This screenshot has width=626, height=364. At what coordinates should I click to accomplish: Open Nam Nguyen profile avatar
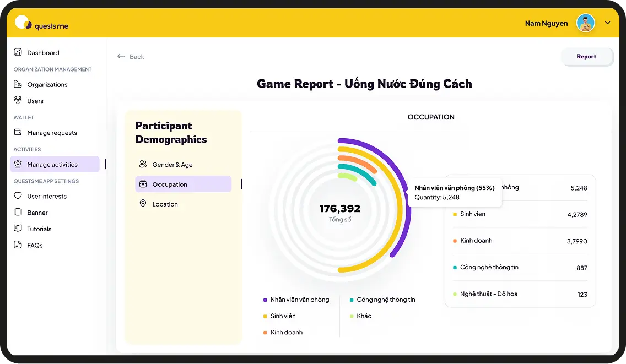click(585, 23)
